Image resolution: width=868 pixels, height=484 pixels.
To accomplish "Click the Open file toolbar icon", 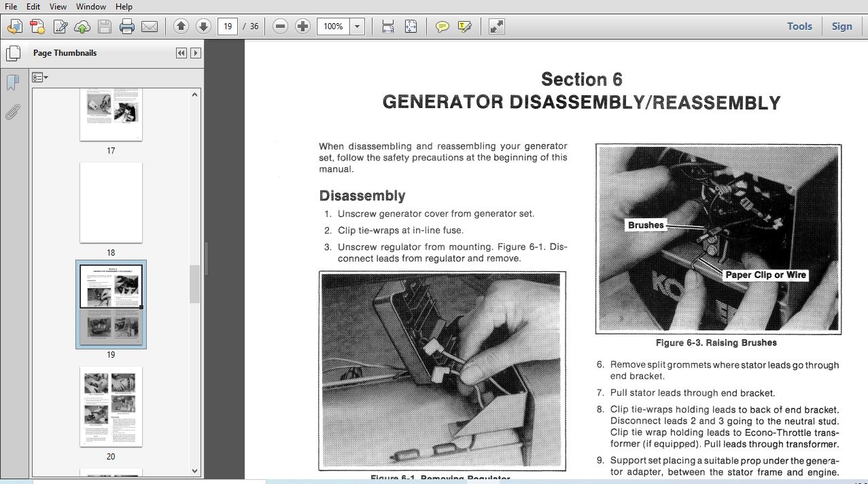I will pos(15,27).
